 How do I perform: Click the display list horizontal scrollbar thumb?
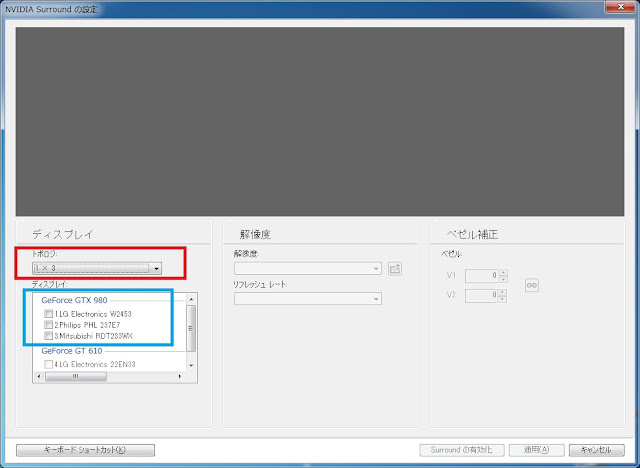point(76,376)
